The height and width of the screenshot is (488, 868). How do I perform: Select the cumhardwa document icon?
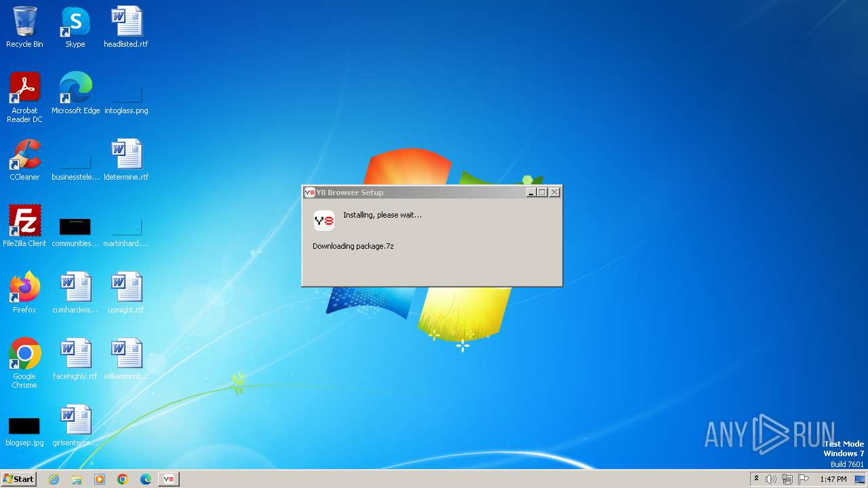[x=75, y=293]
